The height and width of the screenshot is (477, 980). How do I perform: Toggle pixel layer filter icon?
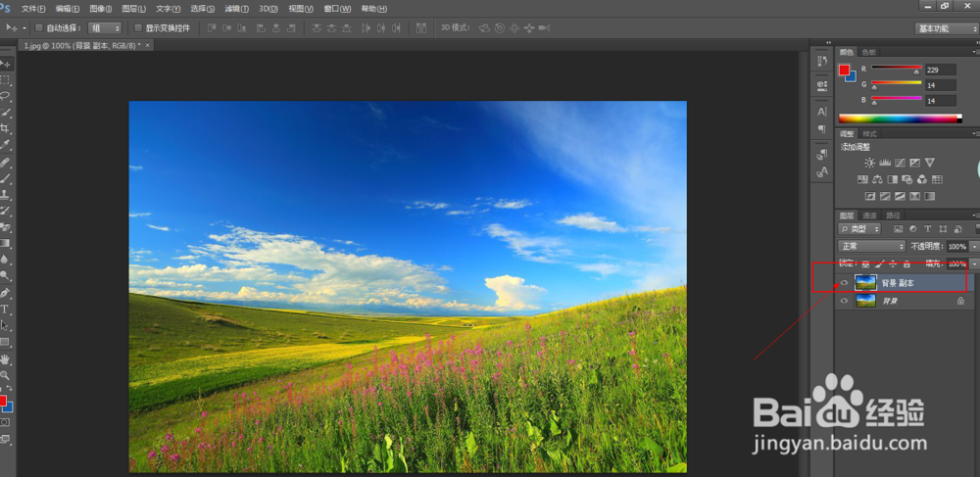898,229
